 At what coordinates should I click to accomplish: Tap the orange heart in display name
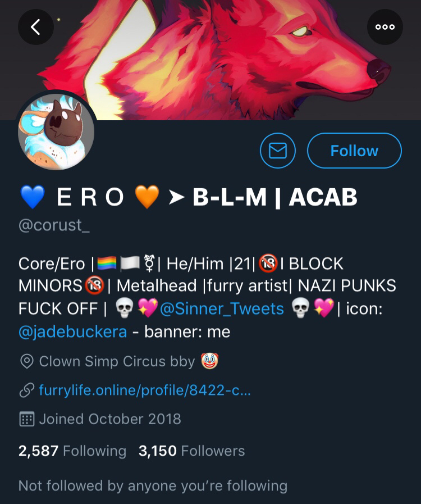point(147,197)
